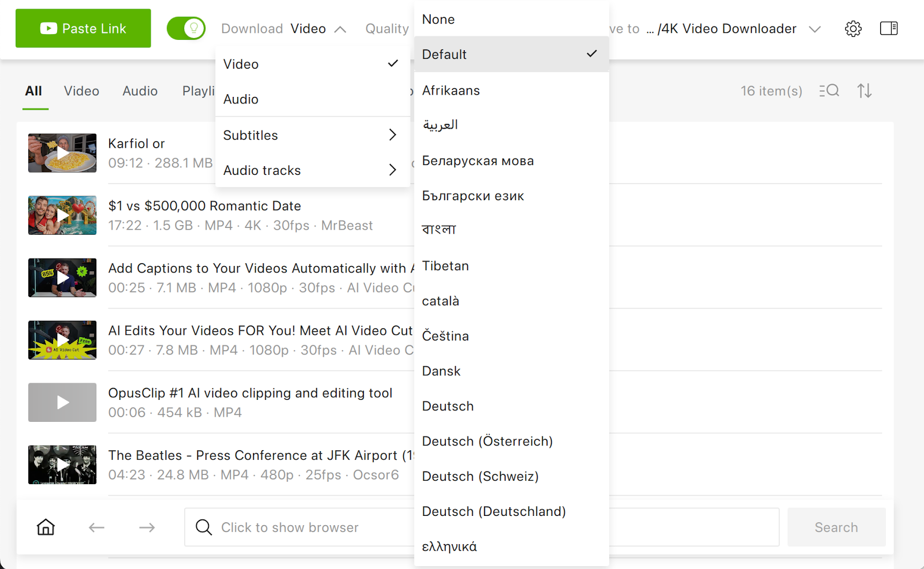Toggle the smart mode switch
Image resolution: width=924 pixels, height=569 pixels.
coord(186,28)
